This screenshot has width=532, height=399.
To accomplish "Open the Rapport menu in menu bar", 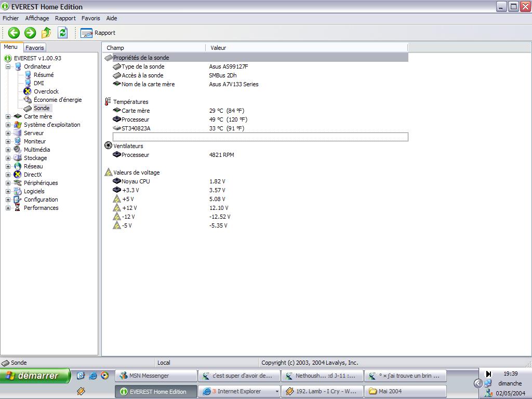I will pyautogui.click(x=65, y=18).
